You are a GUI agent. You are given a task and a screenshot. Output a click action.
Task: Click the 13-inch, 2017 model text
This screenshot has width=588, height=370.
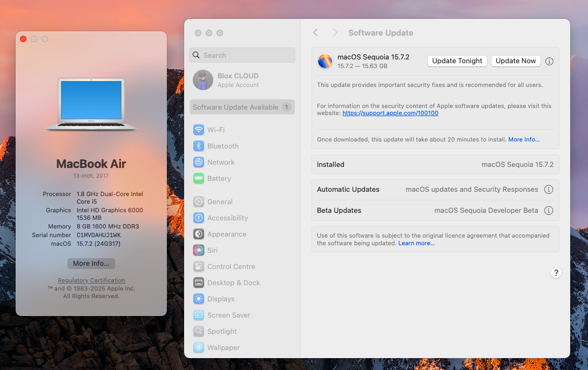pyautogui.click(x=91, y=176)
